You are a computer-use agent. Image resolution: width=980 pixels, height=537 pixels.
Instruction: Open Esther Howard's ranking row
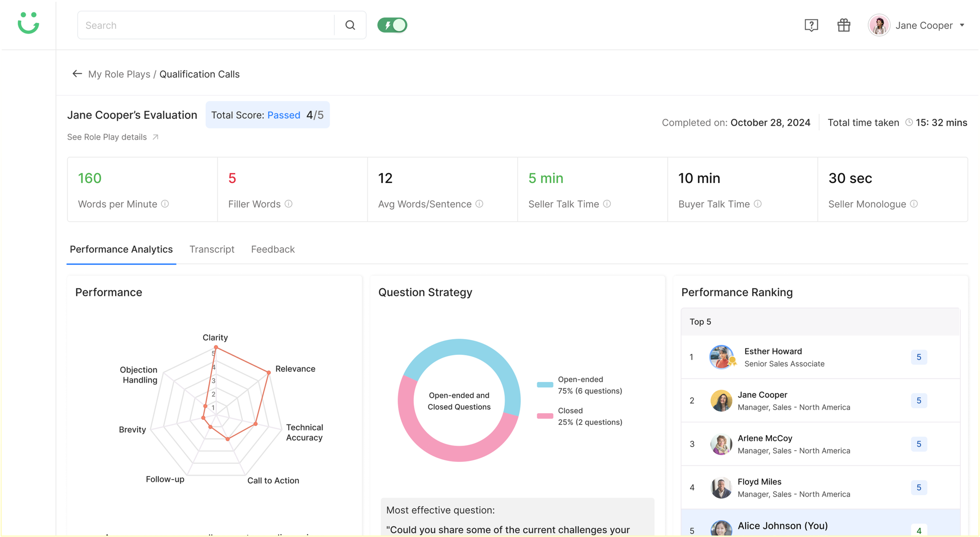pos(820,357)
